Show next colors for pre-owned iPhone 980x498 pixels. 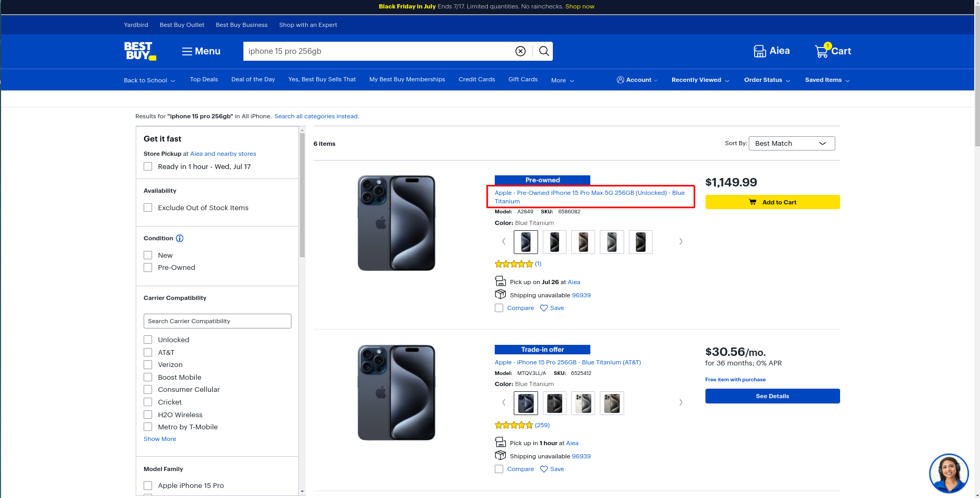681,241
